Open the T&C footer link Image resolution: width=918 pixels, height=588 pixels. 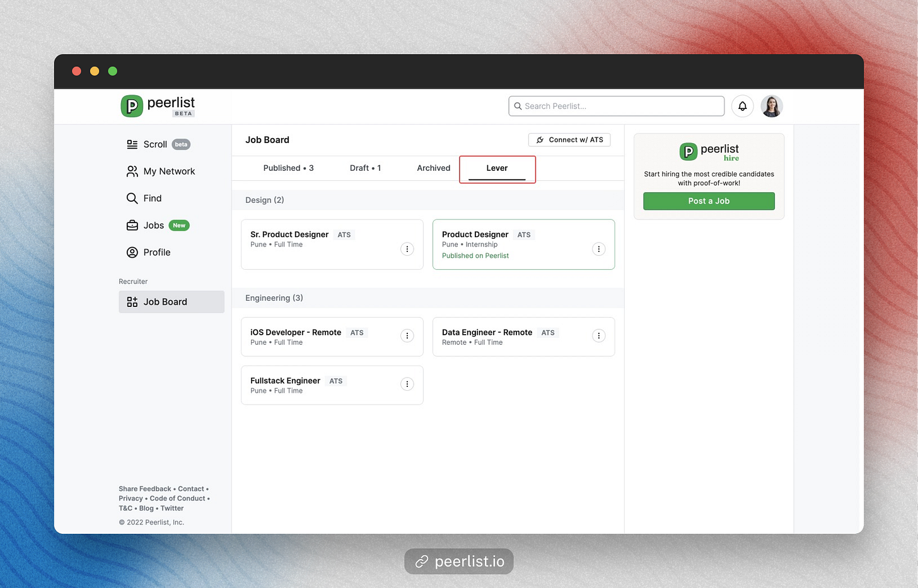tap(125, 509)
